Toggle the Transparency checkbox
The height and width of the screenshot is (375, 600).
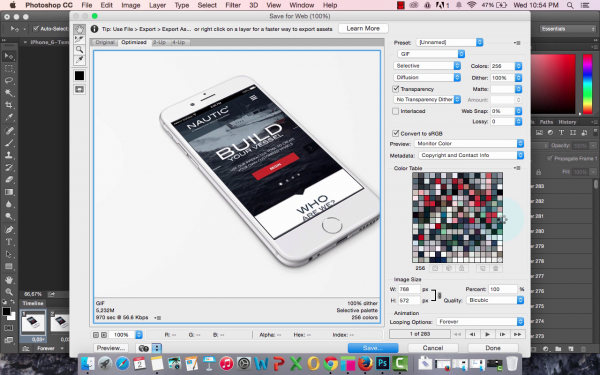click(x=396, y=89)
